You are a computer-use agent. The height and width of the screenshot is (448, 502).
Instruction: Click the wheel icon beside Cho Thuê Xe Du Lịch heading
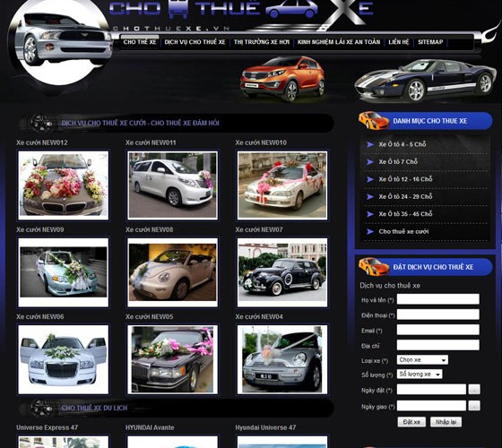(x=41, y=408)
